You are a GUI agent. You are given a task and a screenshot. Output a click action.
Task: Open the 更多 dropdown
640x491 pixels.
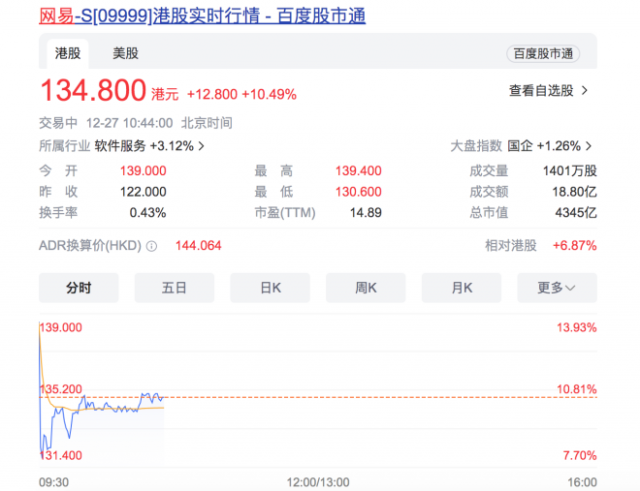[x=557, y=288]
